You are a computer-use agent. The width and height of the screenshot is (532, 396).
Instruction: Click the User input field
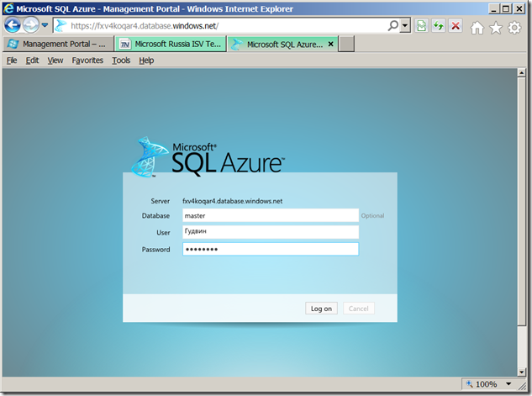(271, 232)
